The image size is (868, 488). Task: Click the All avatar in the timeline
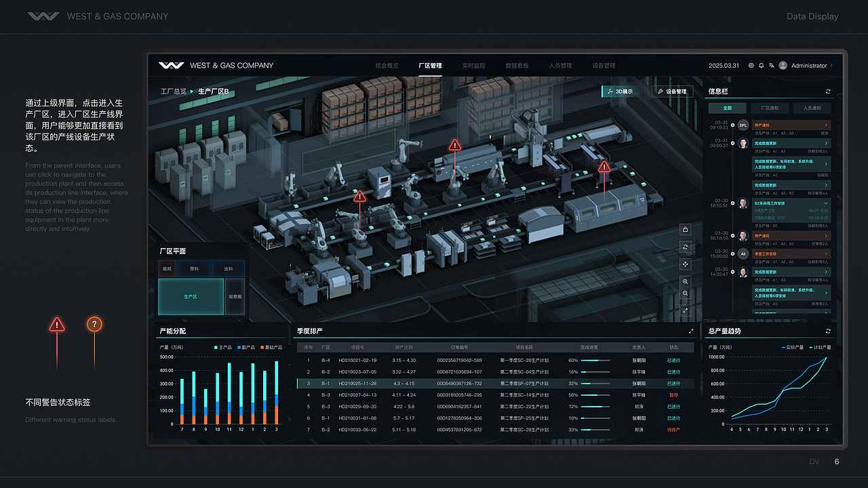pyautogui.click(x=743, y=253)
